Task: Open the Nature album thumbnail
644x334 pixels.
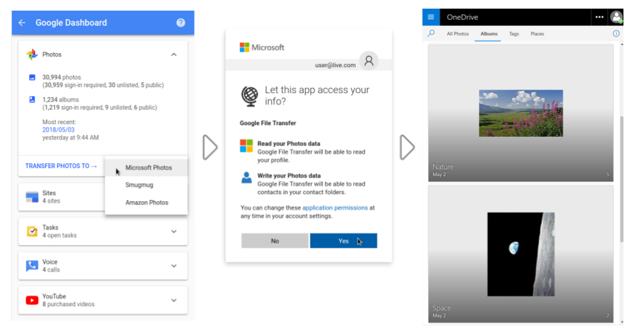Action: coord(521,113)
